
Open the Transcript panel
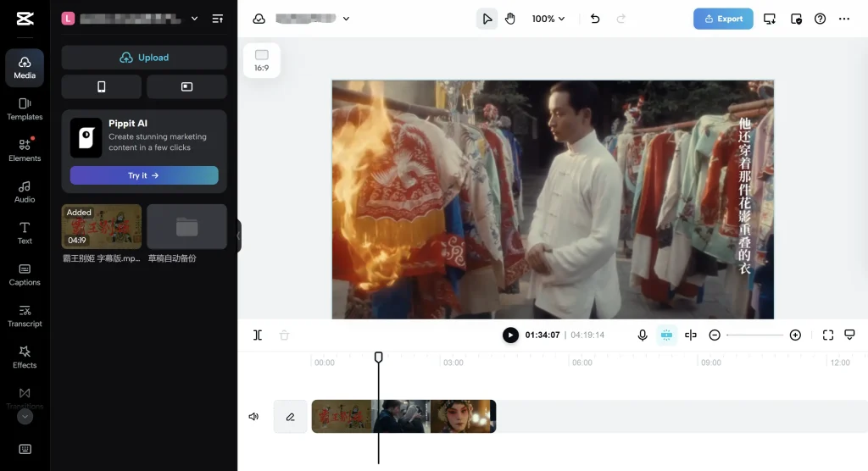[x=25, y=316]
